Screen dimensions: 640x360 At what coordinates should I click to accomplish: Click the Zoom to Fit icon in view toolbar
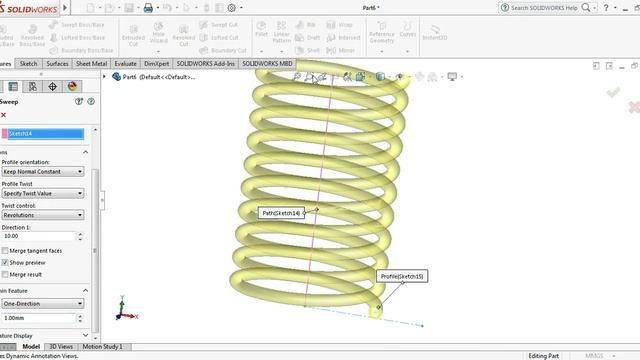tap(297, 76)
